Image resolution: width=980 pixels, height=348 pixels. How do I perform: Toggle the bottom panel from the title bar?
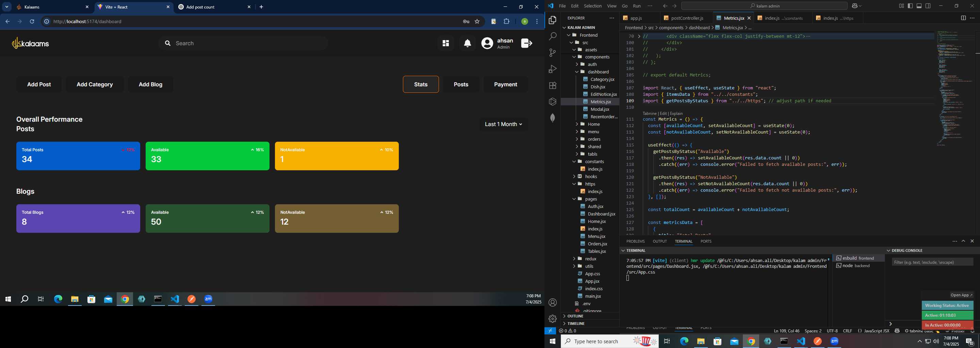(919, 6)
